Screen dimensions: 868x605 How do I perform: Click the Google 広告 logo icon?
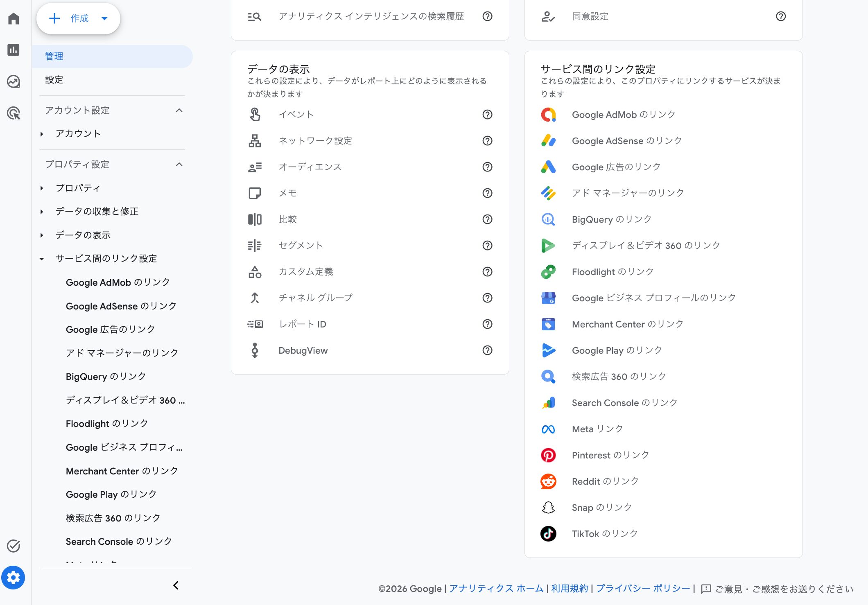tap(548, 167)
